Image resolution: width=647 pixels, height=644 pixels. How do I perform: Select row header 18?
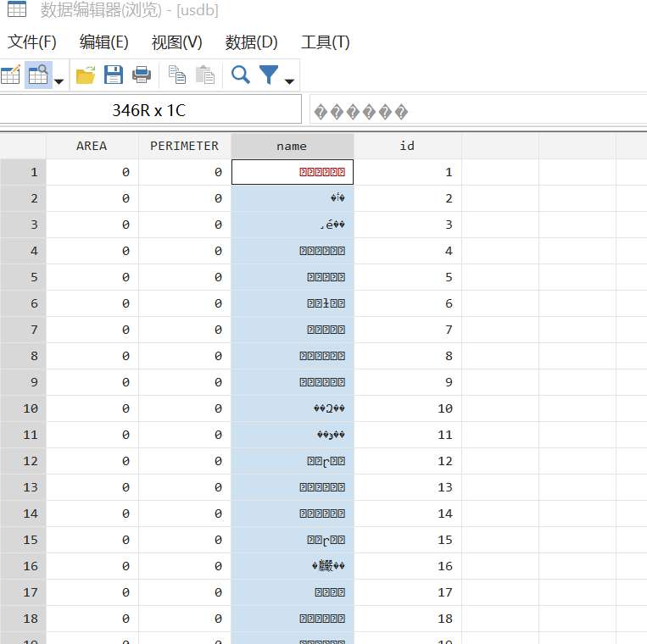23,619
